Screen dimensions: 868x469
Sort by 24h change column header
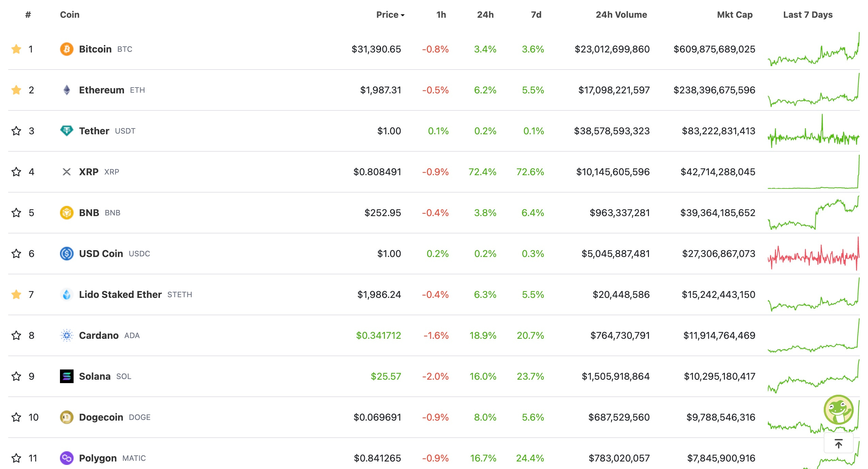pos(485,15)
